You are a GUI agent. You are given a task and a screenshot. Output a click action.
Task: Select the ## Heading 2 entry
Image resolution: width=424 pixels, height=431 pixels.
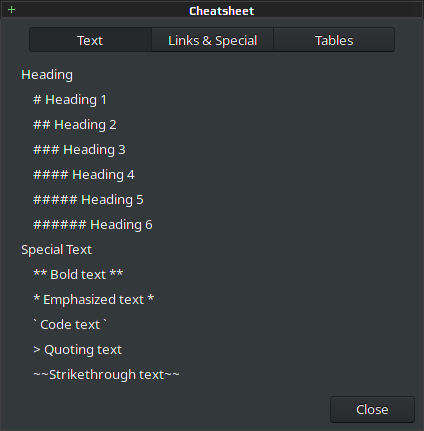coord(75,125)
